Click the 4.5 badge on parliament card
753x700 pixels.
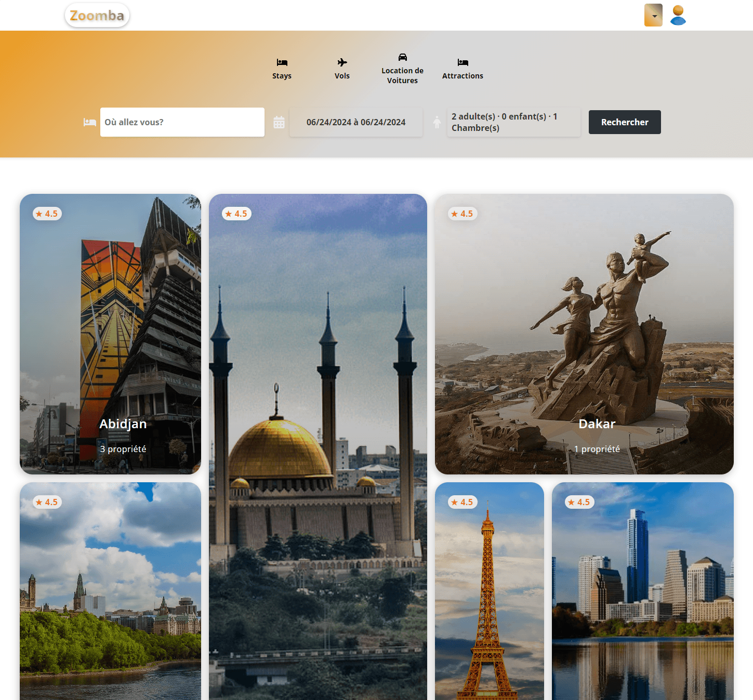(x=47, y=502)
